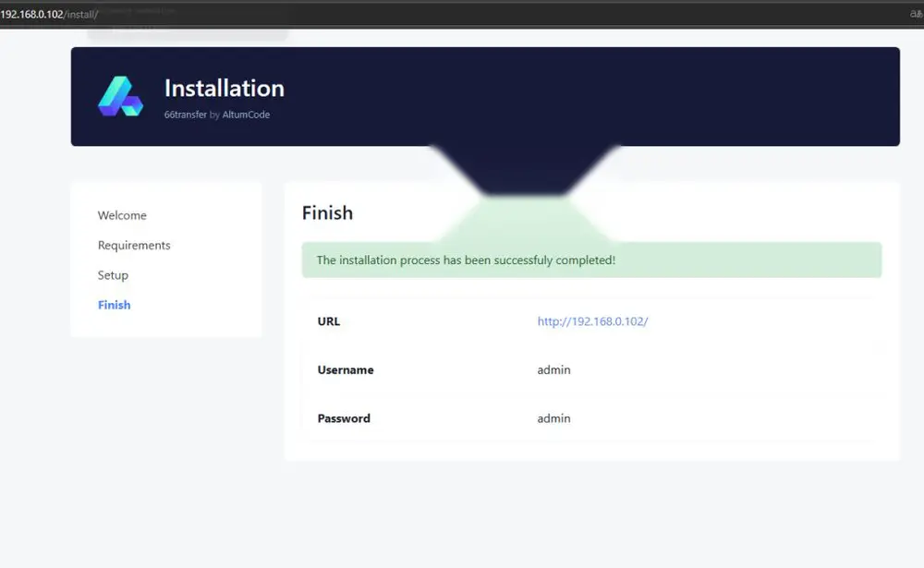
Task: Click the word 'by' in the header subtitle
Action: tap(214, 115)
